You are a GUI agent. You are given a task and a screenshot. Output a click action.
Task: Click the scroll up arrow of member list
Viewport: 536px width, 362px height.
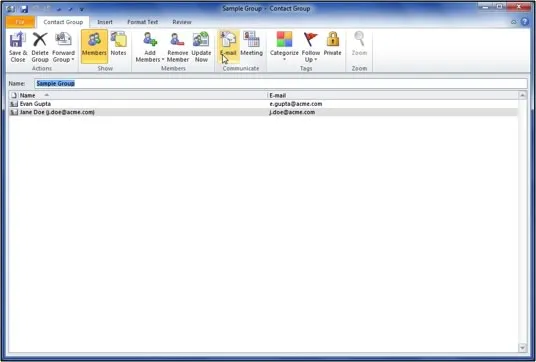pos(522,95)
